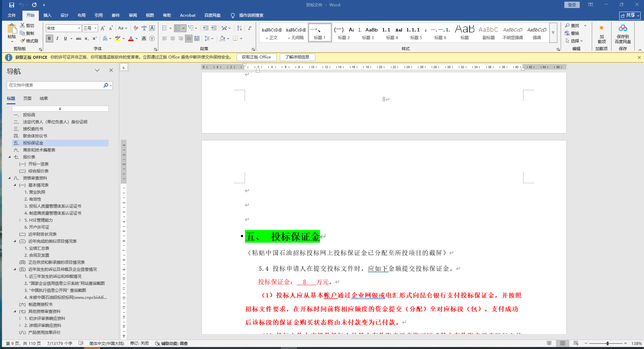Open navigation pane options chevron
The image size is (644, 349).
pos(97,70)
